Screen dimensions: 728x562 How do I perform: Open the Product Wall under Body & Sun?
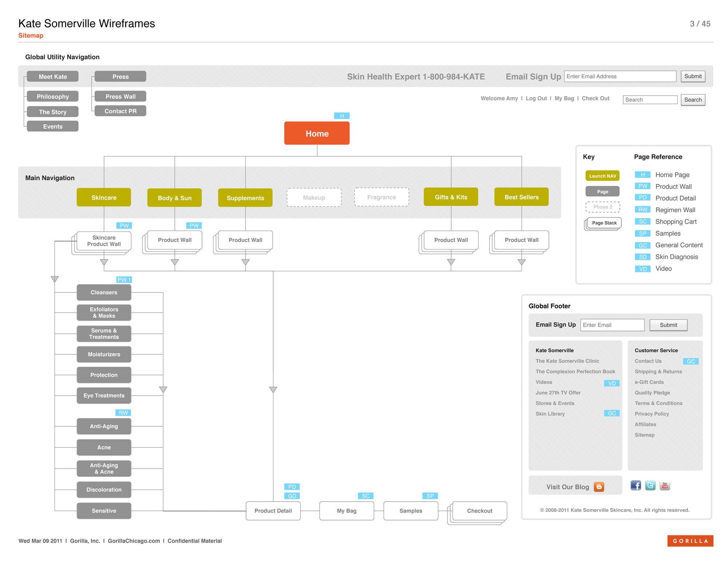(174, 240)
